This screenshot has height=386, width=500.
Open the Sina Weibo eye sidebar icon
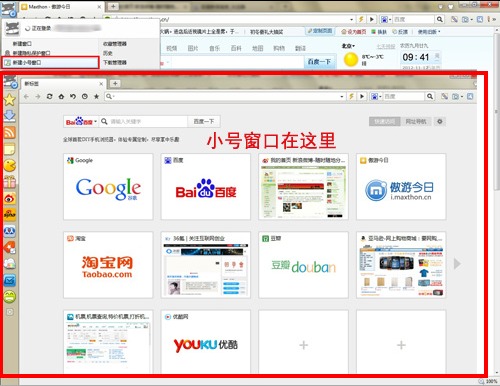(x=10, y=198)
